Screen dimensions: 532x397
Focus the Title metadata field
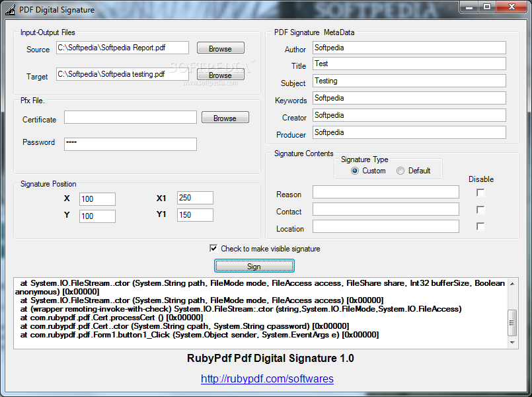tap(409, 64)
